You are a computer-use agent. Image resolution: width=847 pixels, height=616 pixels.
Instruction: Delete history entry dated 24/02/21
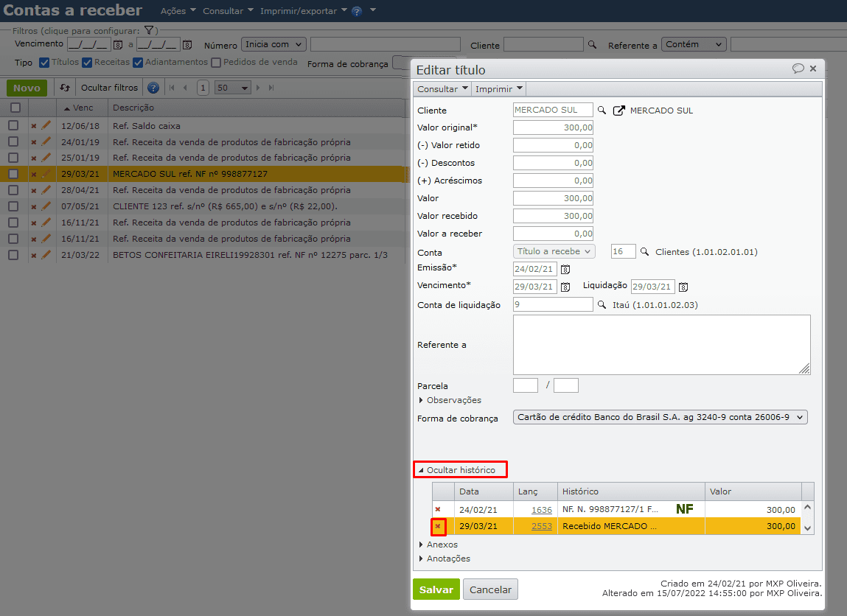pos(438,509)
